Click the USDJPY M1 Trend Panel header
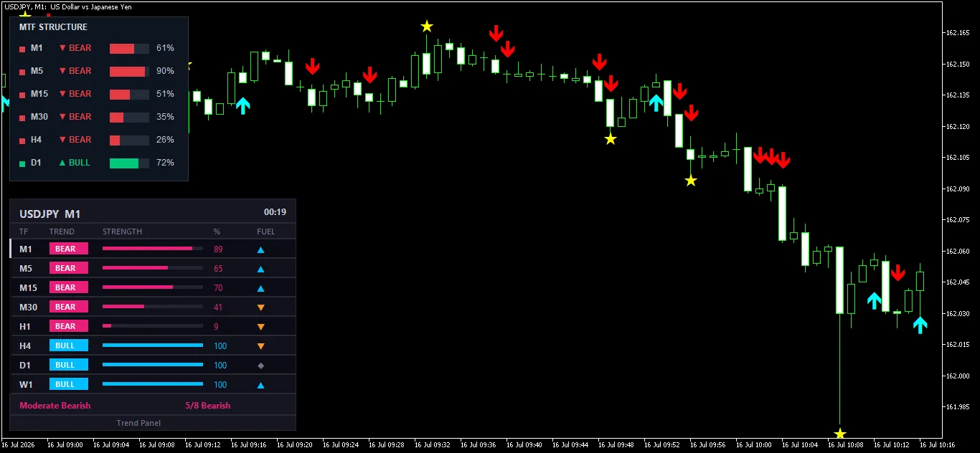The image size is (980, 453). (x=50, y=214)
